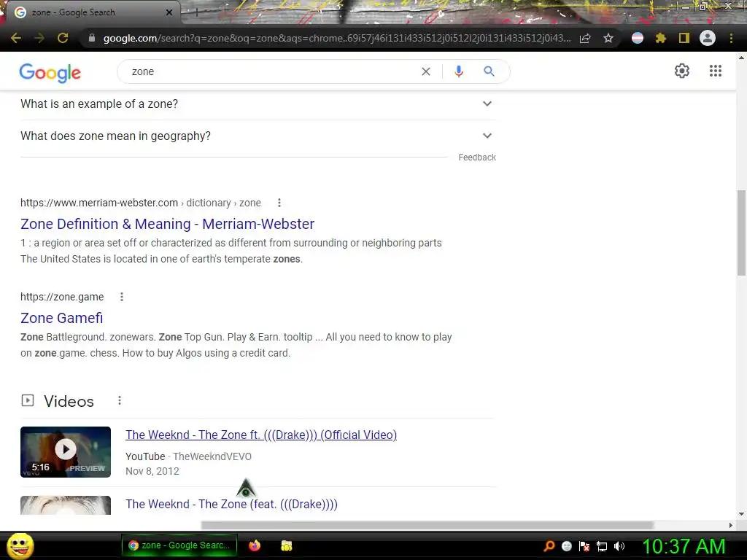Click the browser forward arrow
Viewport: 747px width, 560px height.
pyautogui.click(x=39, y=38)
